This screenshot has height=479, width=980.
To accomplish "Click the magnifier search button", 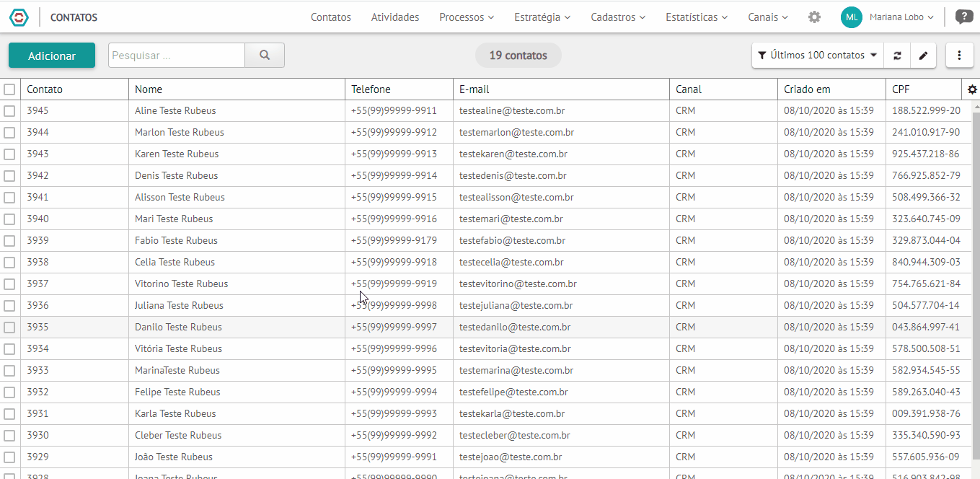I will click(265, 55).
